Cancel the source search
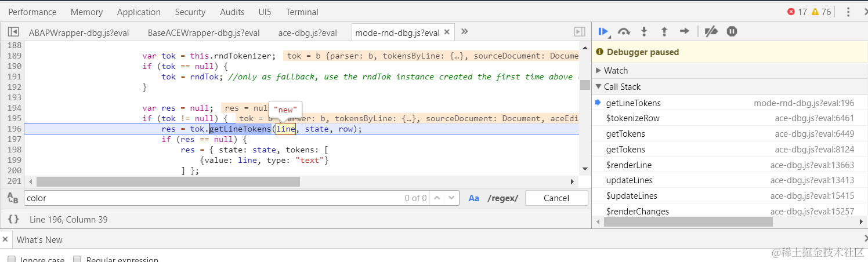Image resolution: width=868 pixels, height=262 pixels. [x=556, y=198]
